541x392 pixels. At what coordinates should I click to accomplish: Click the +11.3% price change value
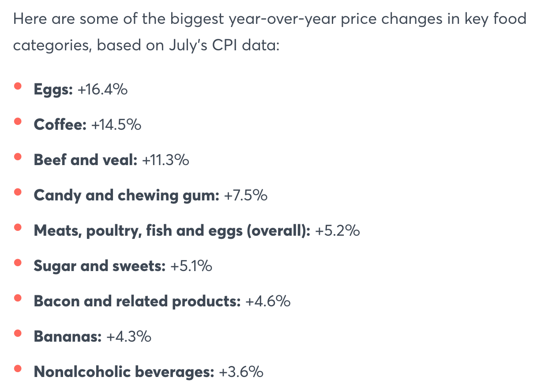[165, 160]
